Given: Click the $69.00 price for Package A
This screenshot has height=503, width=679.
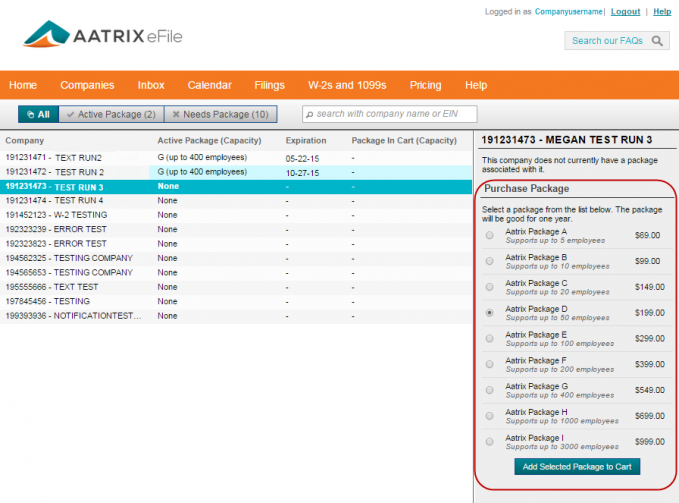Looking at the screenshot, I should coord(647,235).
